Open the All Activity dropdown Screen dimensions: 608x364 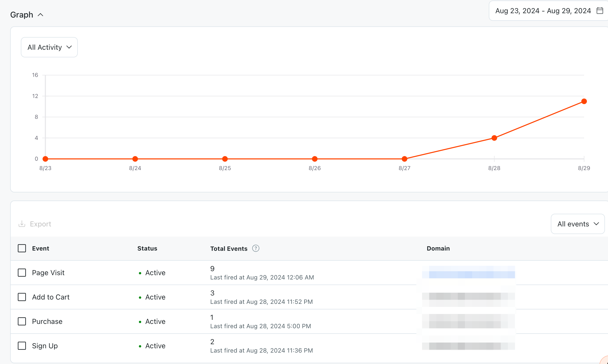point(49,47)
